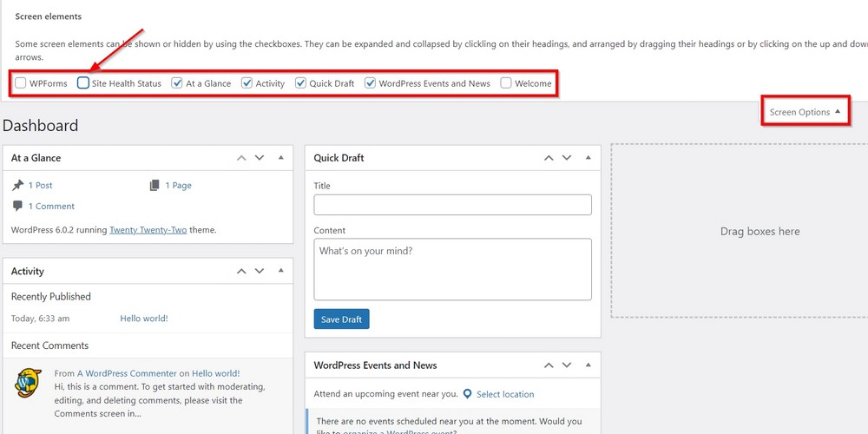This screenshot has width=868, height=434.
Task: Open the 1 Page link
Action: tap(178, 186)
